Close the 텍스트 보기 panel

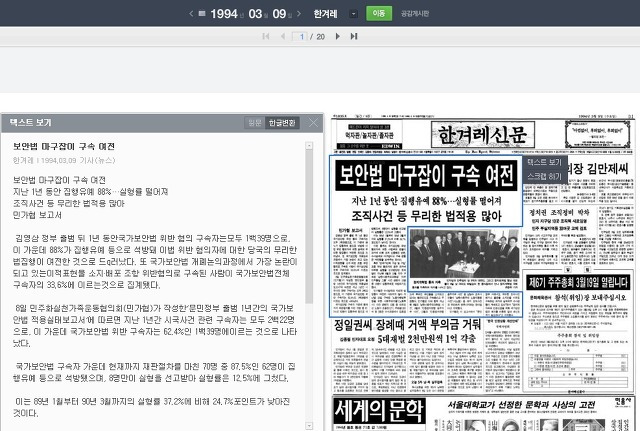[313, 122]
